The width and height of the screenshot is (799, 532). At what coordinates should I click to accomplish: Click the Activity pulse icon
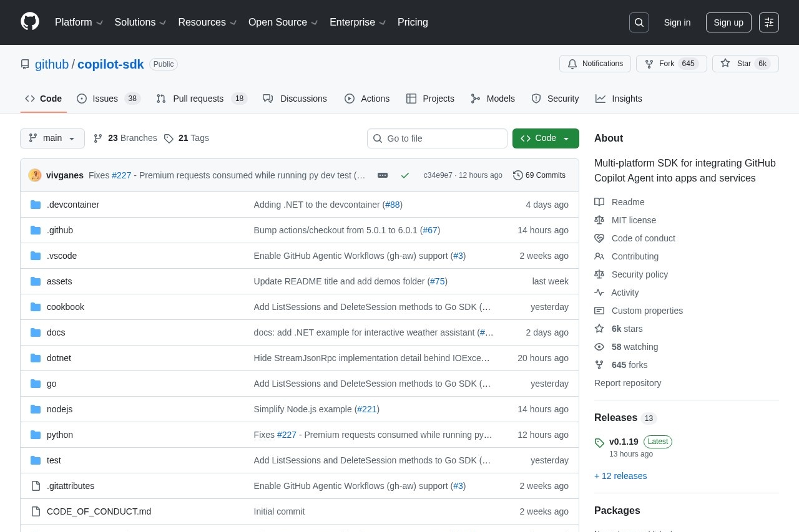click(599, 293)
